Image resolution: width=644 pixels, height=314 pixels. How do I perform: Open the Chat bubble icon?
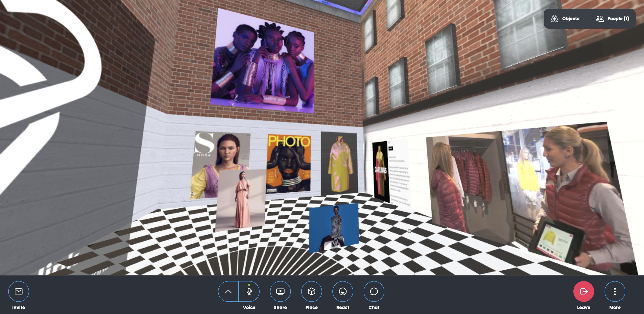pyautogui.click(x=374, y=291)
